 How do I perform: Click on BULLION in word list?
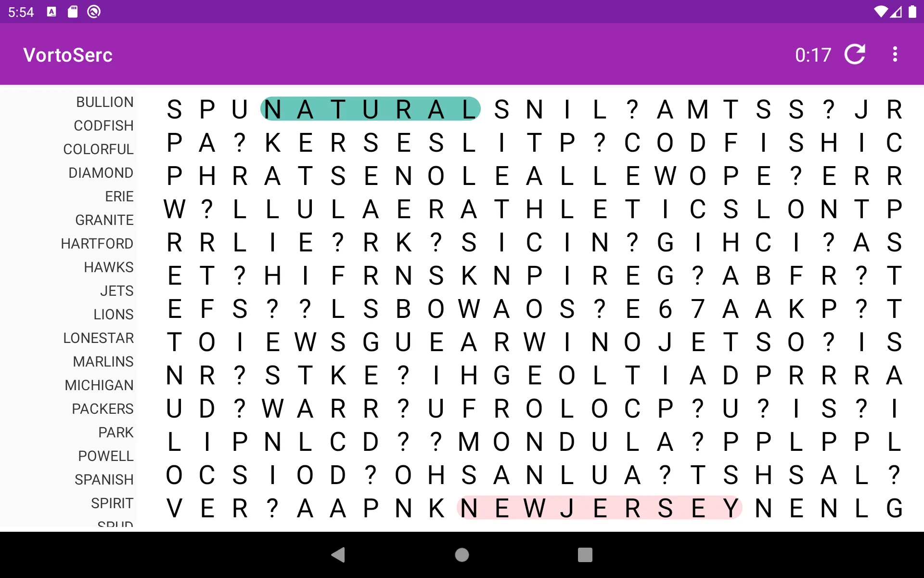point(104,101)
